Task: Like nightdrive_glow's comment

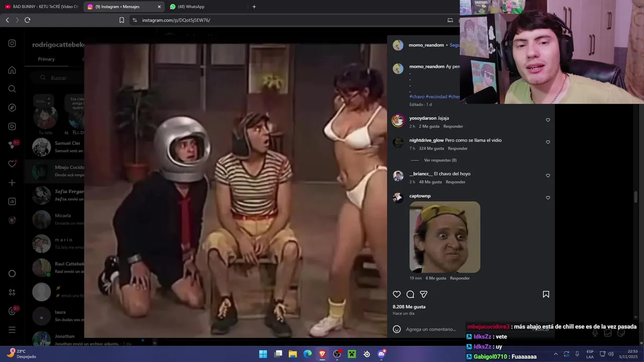Action: pyautogui.click(x=548, y=142)
